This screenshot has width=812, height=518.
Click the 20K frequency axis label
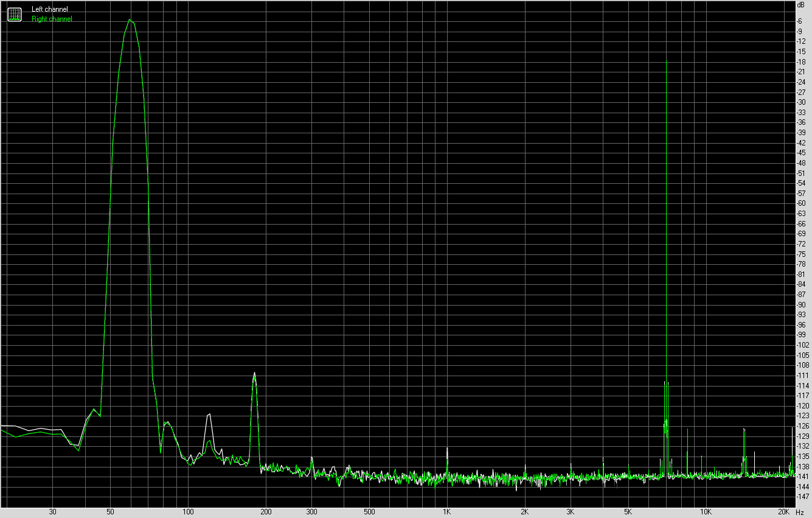tap(783, 513)
